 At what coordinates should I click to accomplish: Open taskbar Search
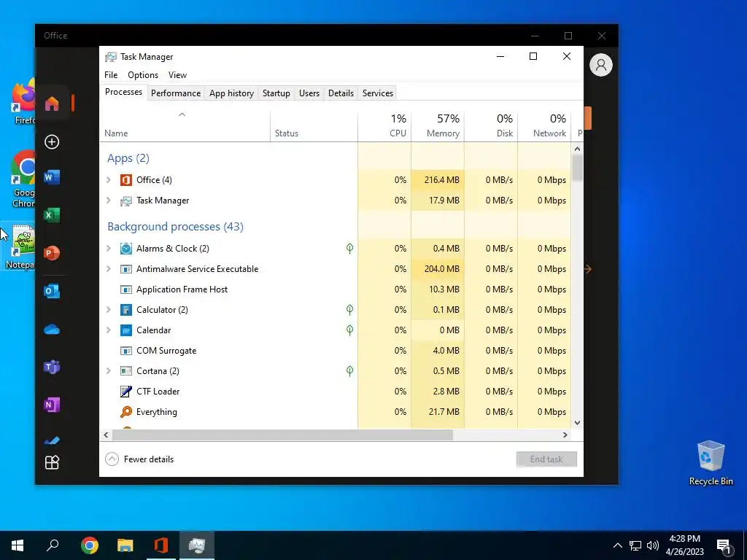53,545
